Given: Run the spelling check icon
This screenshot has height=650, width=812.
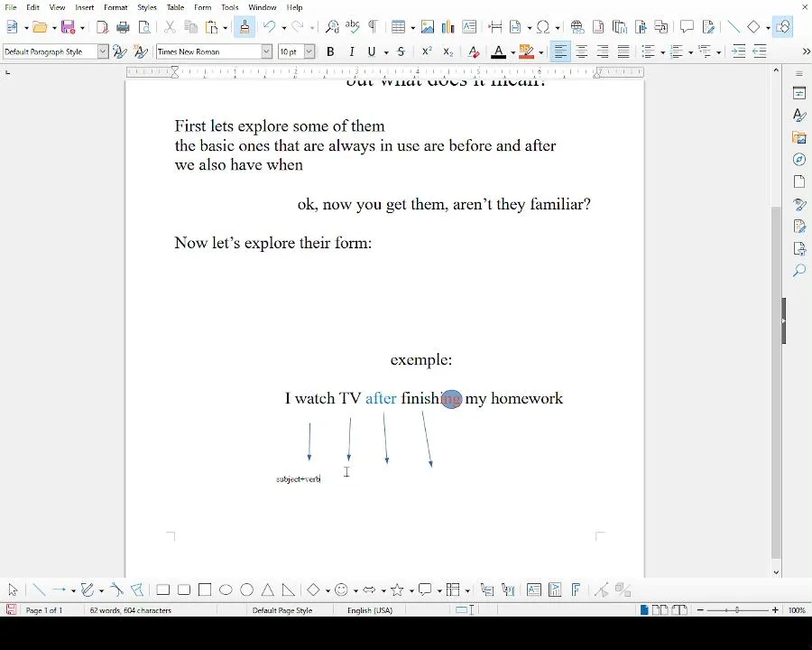Looking at the screenshot, I should pos(353,27).
